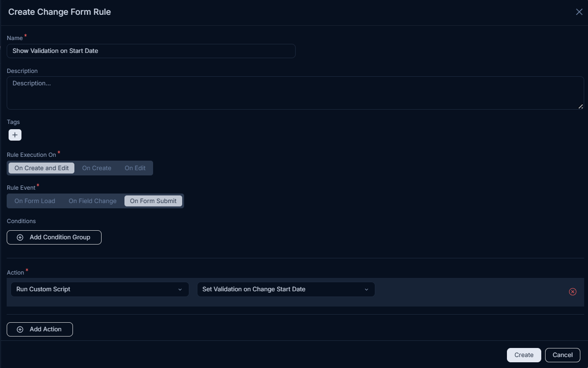Image resolution: width=588 pixels, height=368 pixels.
Task: Grab the Description box resize handle
Action: pyautogui.click(x=580, y=106)
